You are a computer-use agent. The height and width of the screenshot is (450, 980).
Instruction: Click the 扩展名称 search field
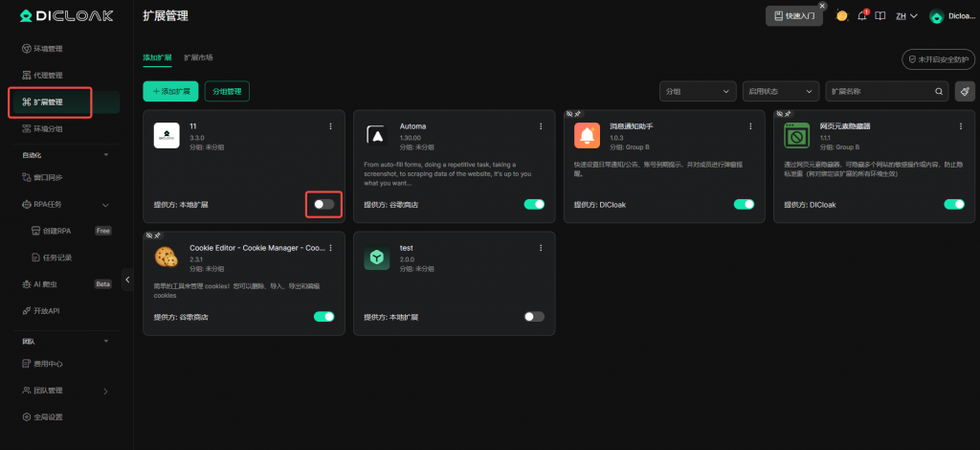(880, 91)
